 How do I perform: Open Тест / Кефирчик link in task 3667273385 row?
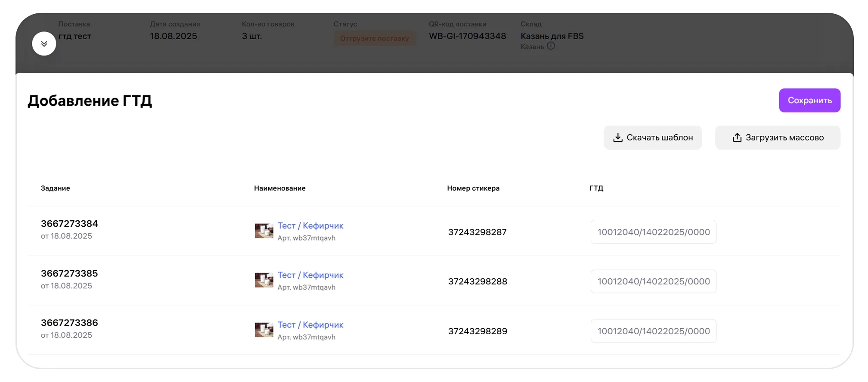coord(310,275)
